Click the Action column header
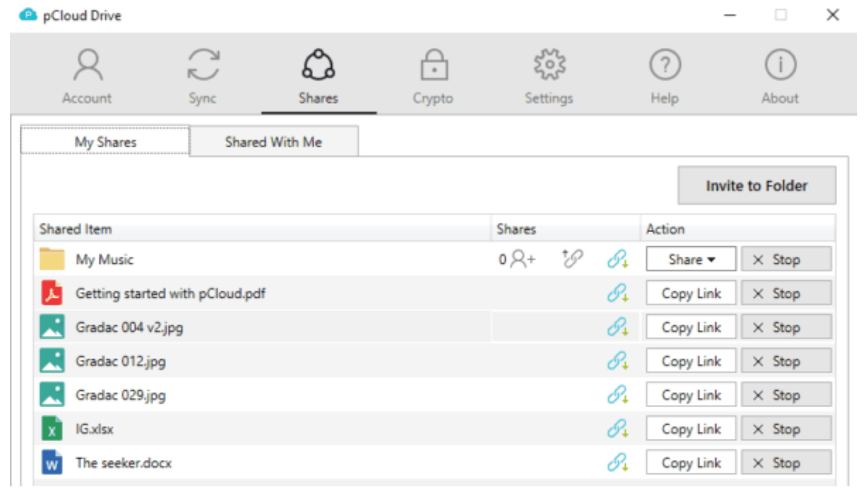868x488 pixels. [x=738, y=229]
